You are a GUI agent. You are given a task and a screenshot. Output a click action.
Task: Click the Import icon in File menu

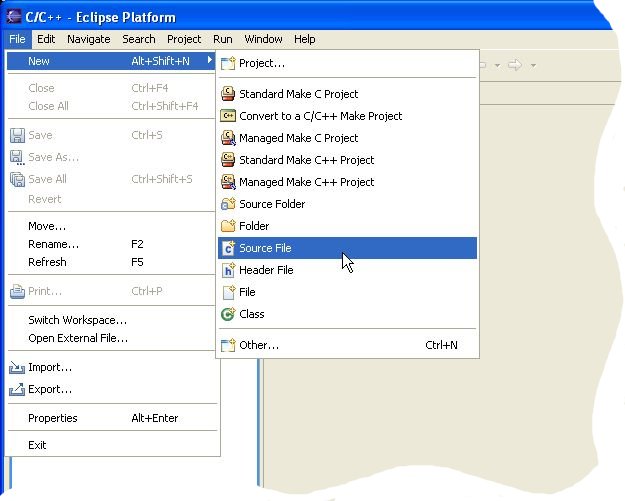(x=16, y=367)
